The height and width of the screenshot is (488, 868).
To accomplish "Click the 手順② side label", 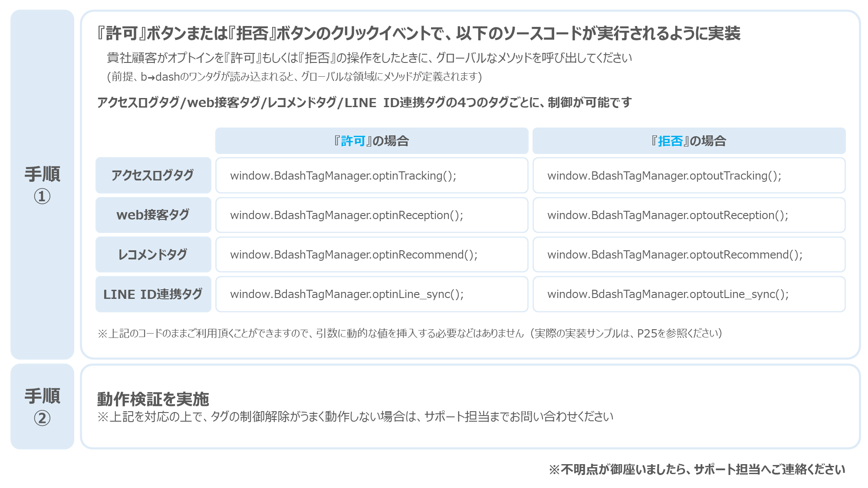I will coord(42,406).
